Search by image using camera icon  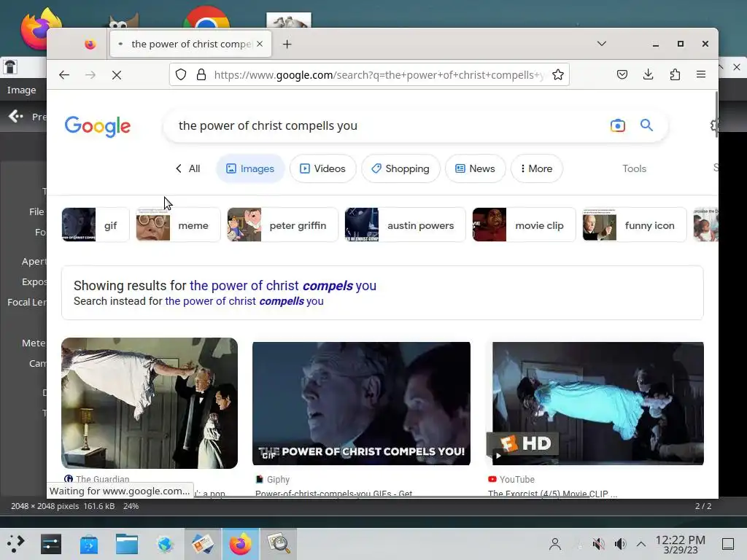tap(617, 125)
